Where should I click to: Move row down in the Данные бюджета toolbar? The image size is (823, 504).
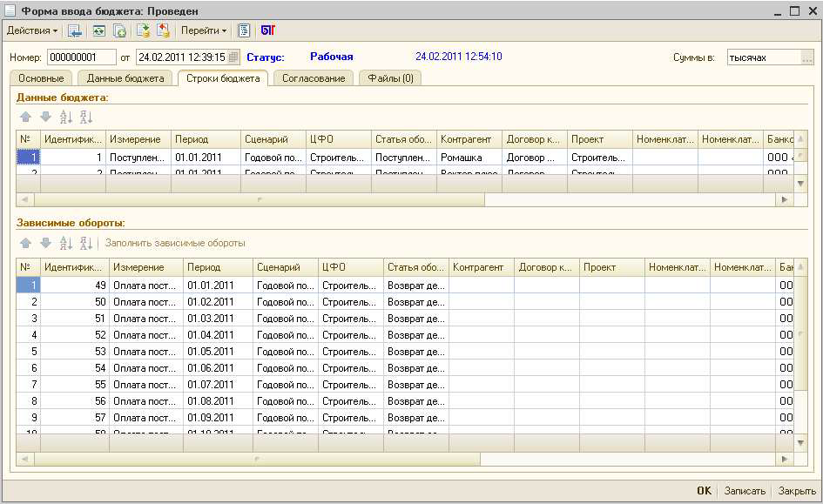click(x=45, y=117)
